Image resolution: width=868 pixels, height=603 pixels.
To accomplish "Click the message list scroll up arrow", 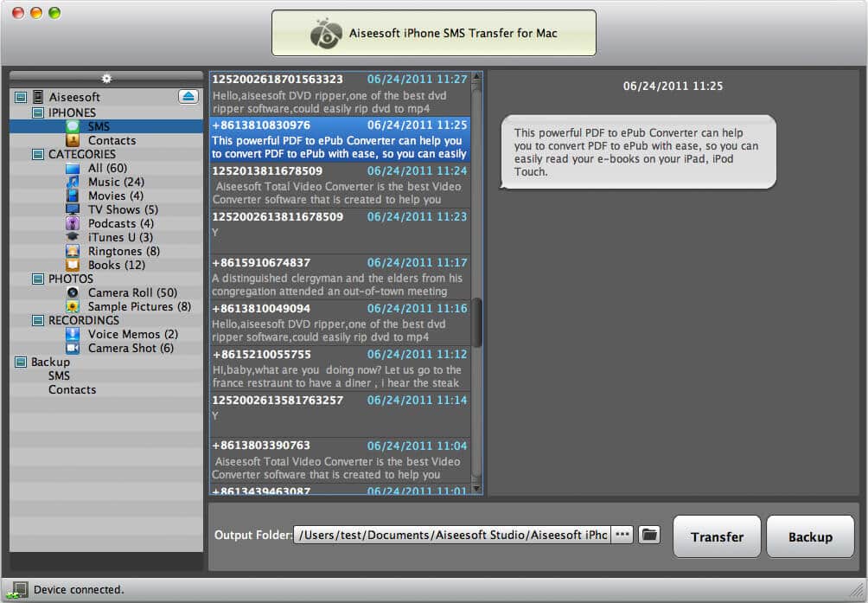I will [476, 76].
